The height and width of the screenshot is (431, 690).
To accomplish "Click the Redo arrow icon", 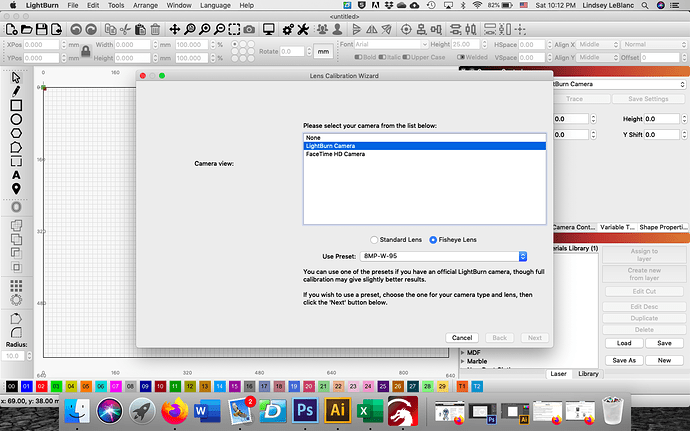I will pos(91,29).
